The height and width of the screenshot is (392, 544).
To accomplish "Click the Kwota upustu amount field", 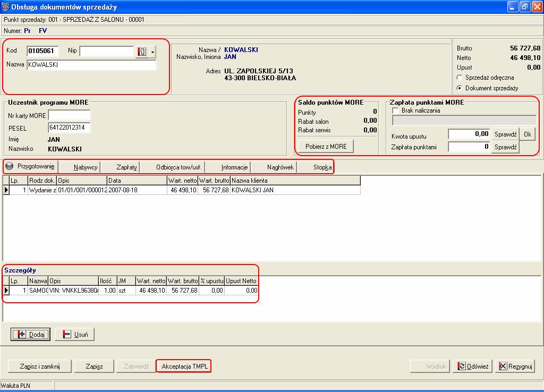I will (469, 134).
